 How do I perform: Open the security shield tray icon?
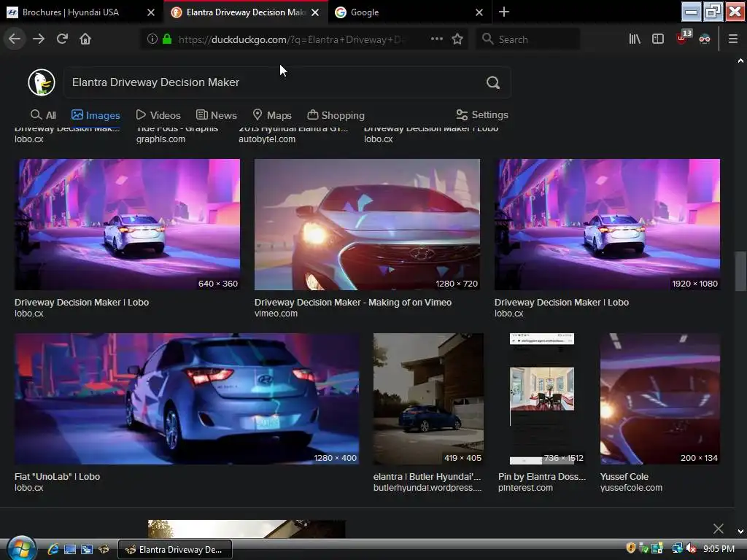[631, 548]
